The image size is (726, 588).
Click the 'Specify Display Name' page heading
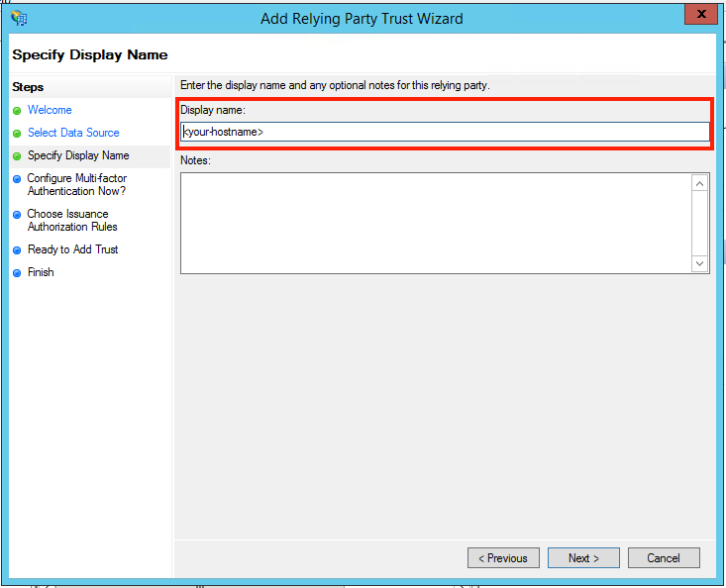90,55
